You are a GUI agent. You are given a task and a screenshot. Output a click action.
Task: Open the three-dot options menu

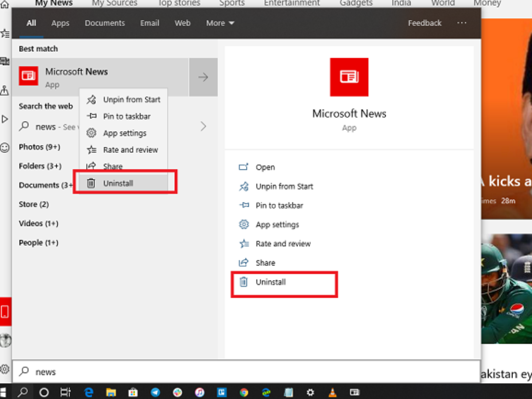click(462, 23)
